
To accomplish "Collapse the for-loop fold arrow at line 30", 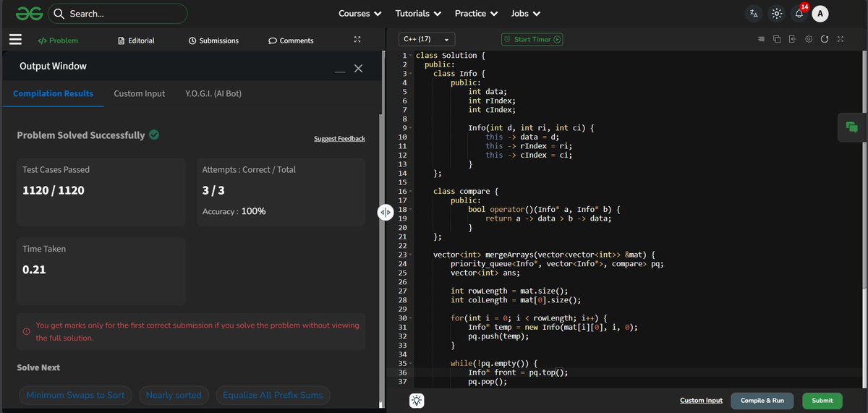I will 411,318.
